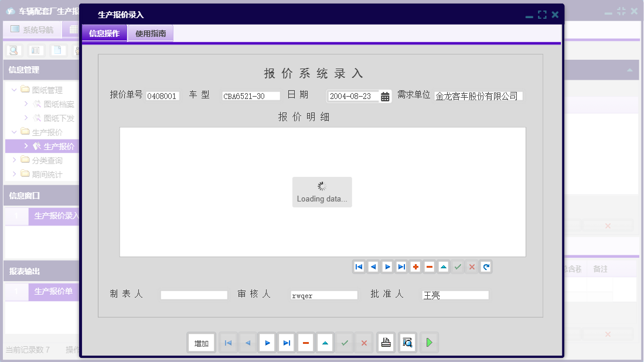Screen dimensions: 644x362
Task: Click the green run arrow on bottom toolbar
Action: [429, 343]
